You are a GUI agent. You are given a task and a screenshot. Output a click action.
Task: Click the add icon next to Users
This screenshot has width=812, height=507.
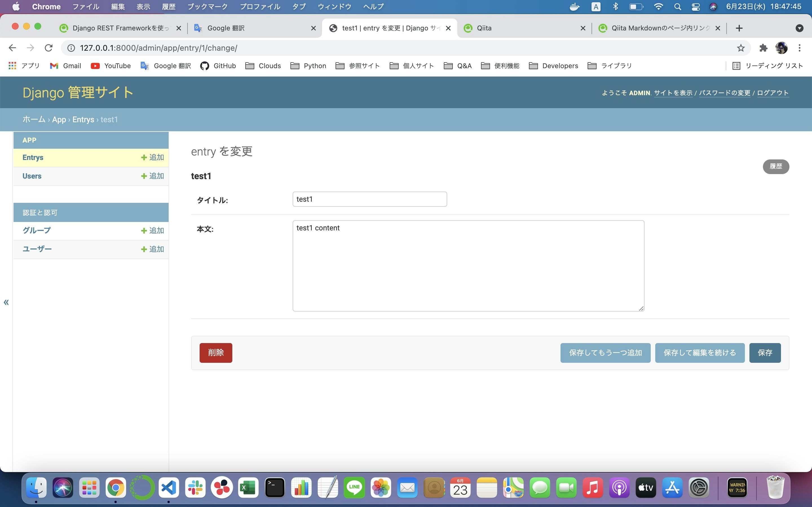click(x=144, y=176)
